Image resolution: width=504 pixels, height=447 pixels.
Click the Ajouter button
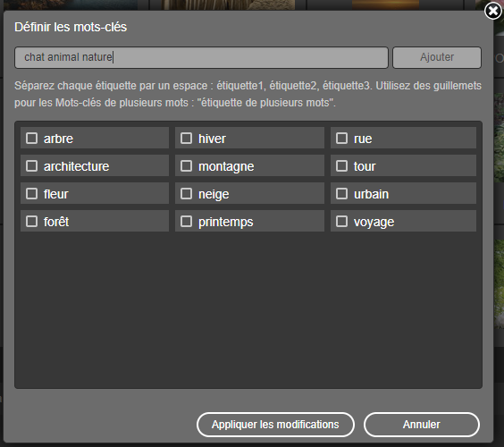pos(437,57)
